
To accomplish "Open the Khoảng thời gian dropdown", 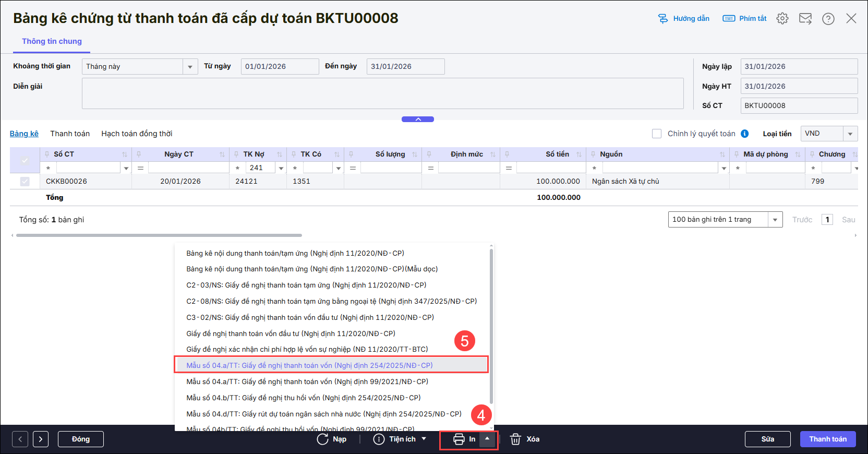I will [190, 67].
